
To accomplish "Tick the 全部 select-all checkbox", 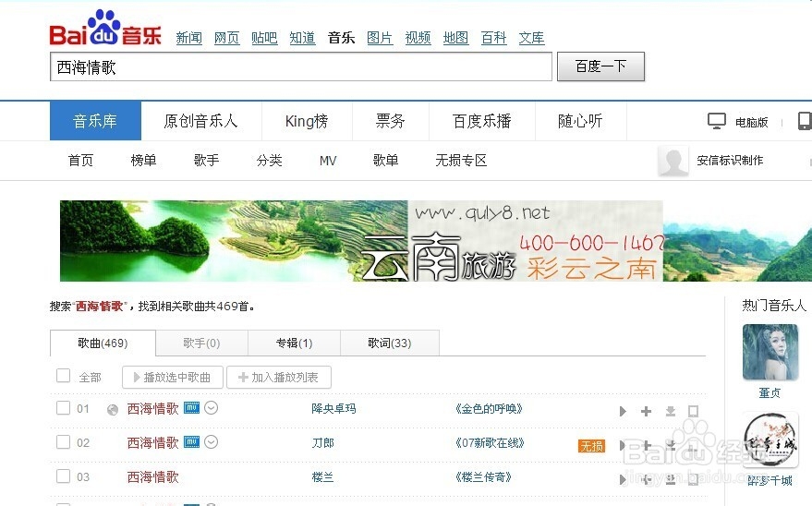I will [x=63, y=376].
